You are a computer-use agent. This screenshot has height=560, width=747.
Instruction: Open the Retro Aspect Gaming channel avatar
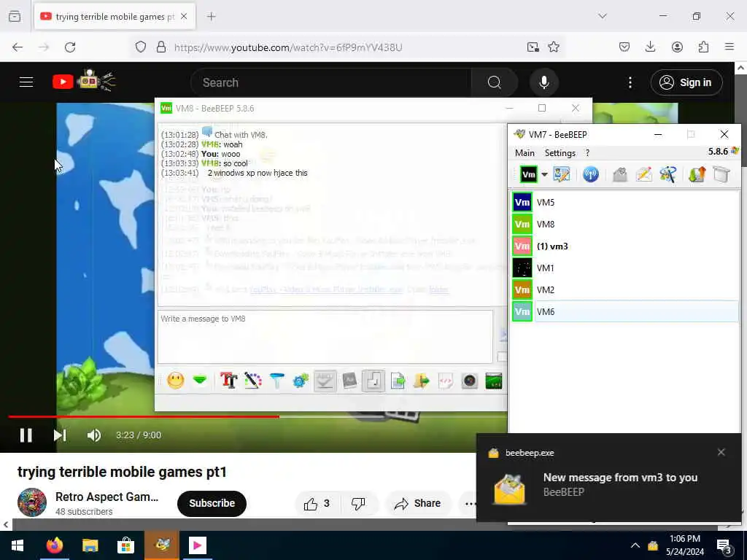(32, 502)
